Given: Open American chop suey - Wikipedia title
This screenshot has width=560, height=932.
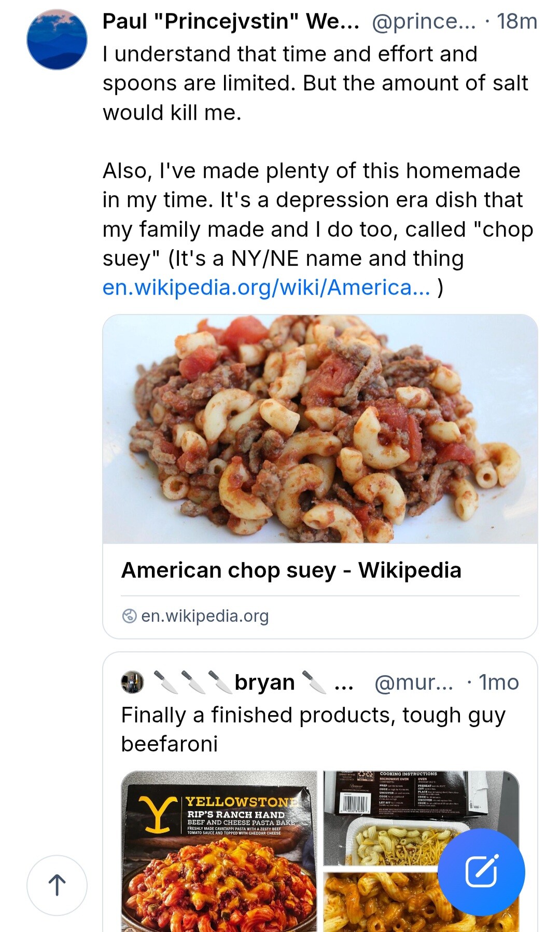Looking at the screenshot, I should click(x=291, y=570).
